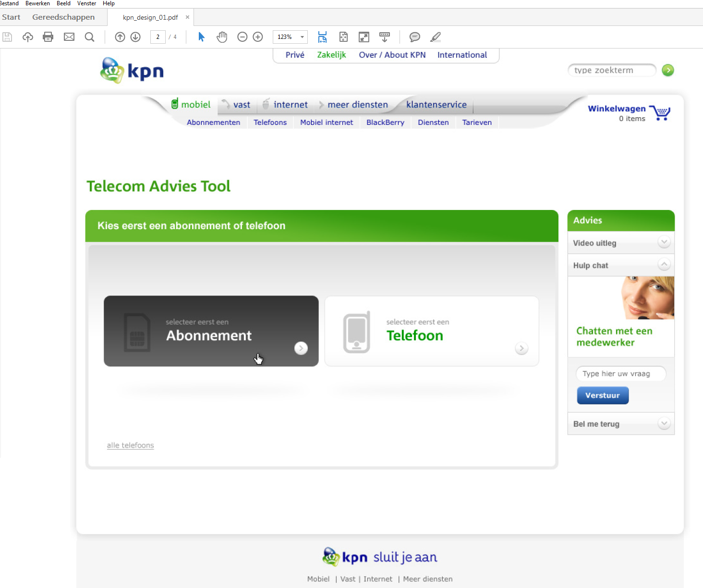The width and height of the screenshot is (703, 588).
Task: Click the page number field
Action: click(158, 37)
